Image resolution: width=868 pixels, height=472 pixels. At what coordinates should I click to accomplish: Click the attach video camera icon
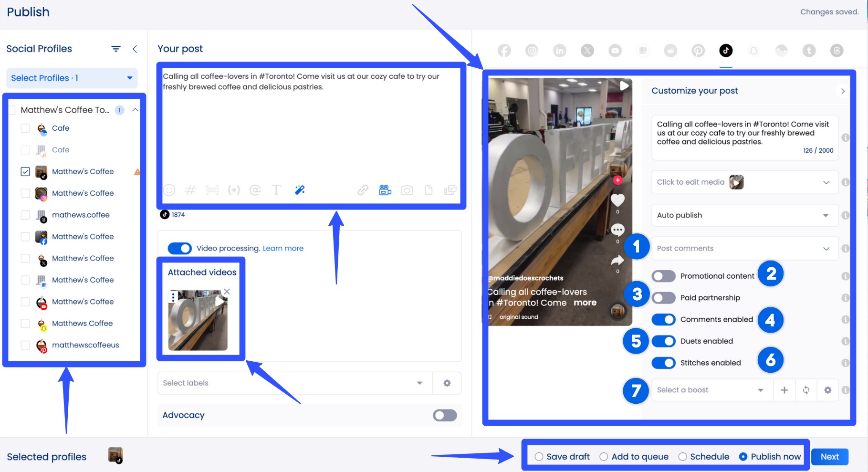pyautogui.click(x=385, y=190)
